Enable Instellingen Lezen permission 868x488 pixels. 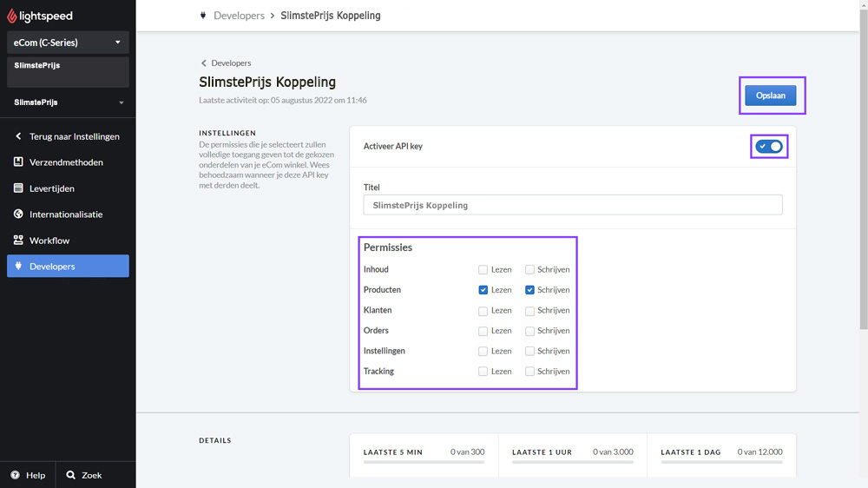pyautogui.click(x=483, y=351)
